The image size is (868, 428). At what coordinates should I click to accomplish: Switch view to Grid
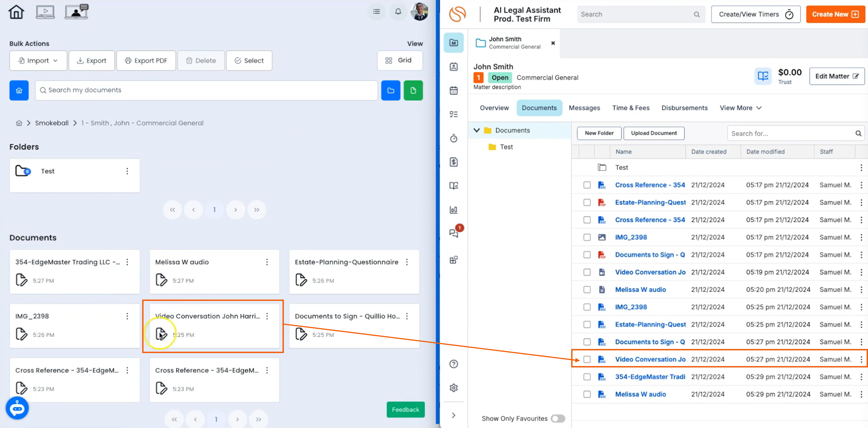click(x=400, y=61)
